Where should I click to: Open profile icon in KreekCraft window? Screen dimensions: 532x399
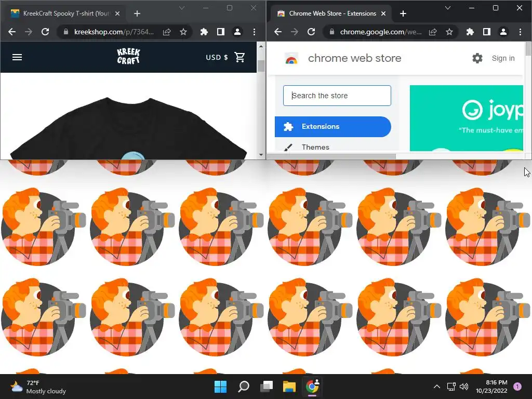point(237,32)
